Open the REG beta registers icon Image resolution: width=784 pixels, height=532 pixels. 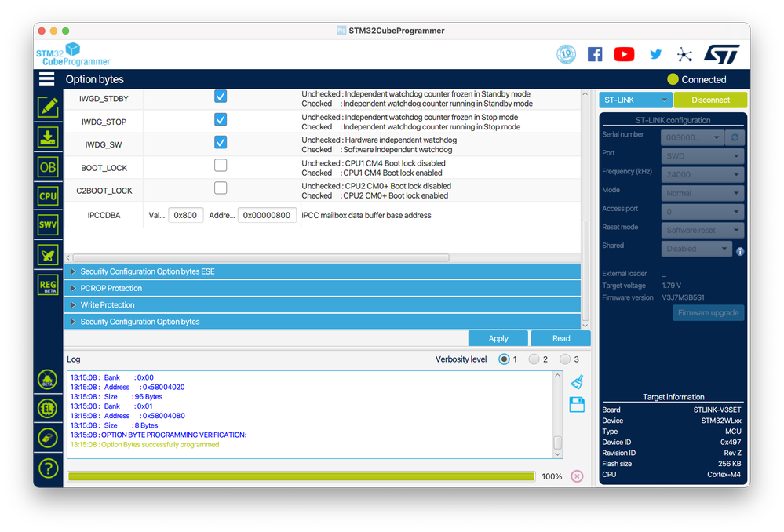[48, 286]
